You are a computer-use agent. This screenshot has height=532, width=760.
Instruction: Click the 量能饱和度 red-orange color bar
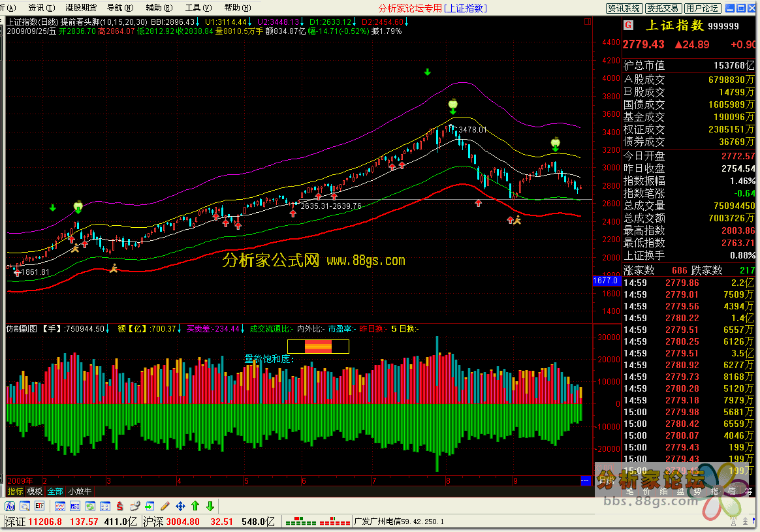click(x=318, y=347)
